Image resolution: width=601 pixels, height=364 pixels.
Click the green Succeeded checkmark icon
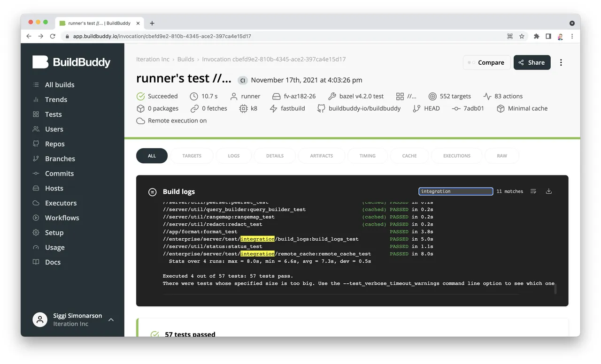click(140, 96)
